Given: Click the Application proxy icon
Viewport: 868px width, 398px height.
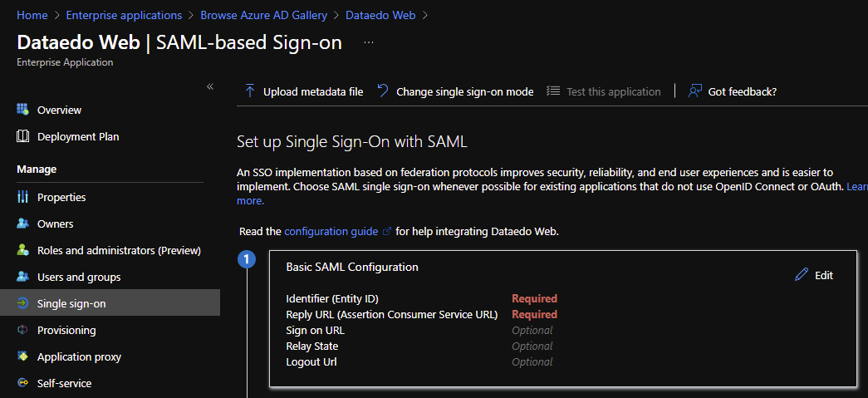Looking at the screenshot, I should tap(22, 356).
